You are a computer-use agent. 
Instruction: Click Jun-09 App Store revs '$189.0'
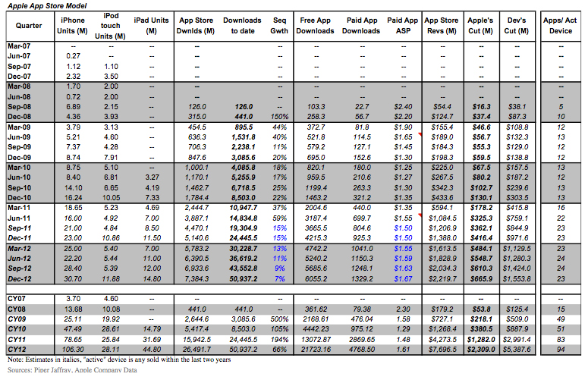click(x=442, y=137)
